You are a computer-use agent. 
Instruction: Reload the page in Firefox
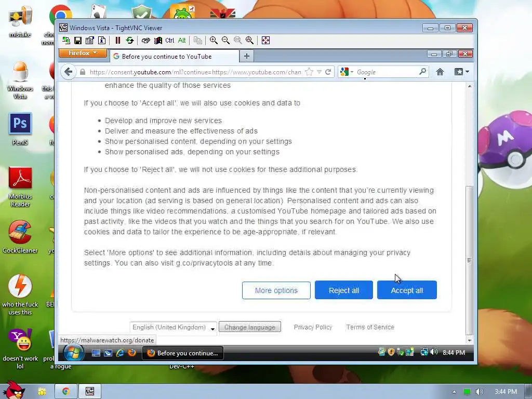point(328,72)
